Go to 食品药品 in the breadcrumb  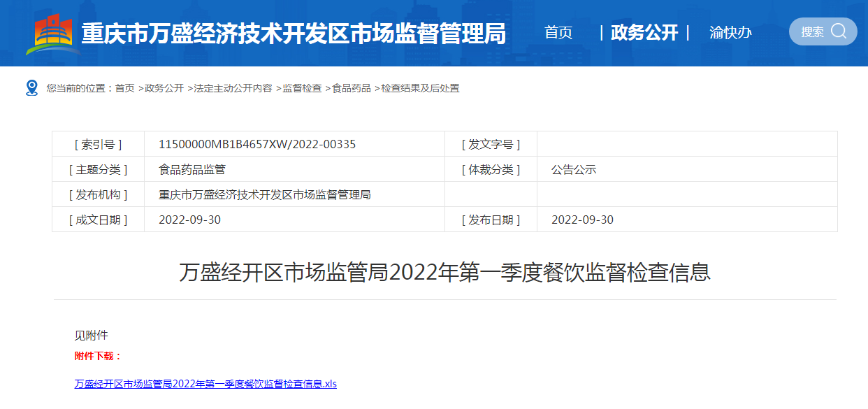click(352, 88)
